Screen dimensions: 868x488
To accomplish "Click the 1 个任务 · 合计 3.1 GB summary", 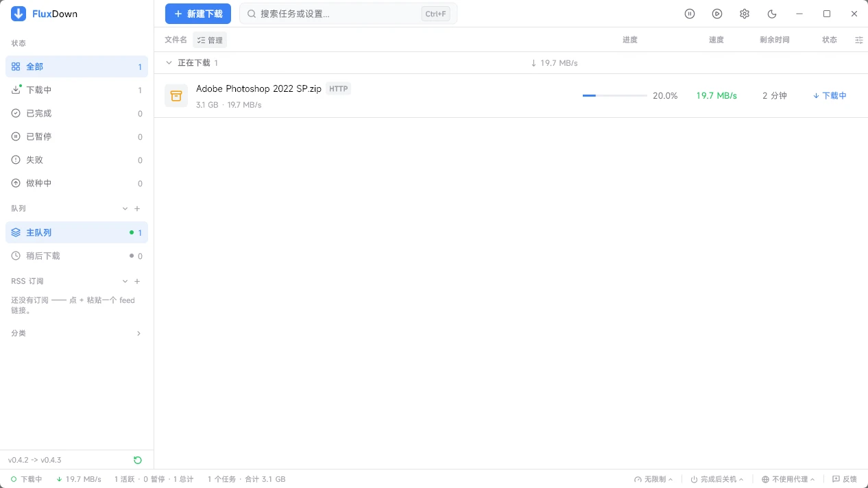I will click(247, 479).
